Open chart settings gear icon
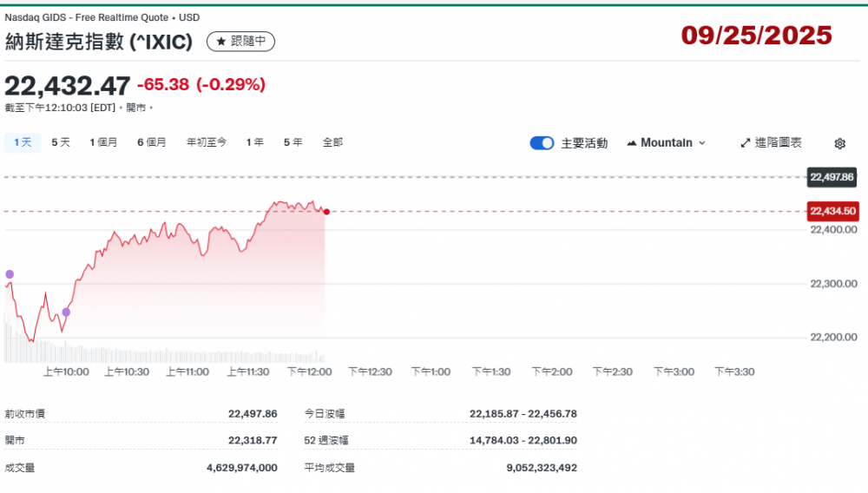 pyautogui.click(x=839, y=143)
